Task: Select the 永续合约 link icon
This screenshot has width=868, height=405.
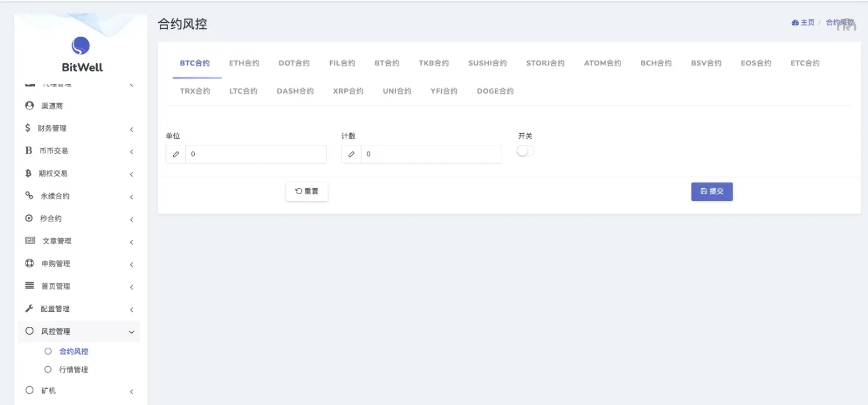Action: [x=29, y=195]
